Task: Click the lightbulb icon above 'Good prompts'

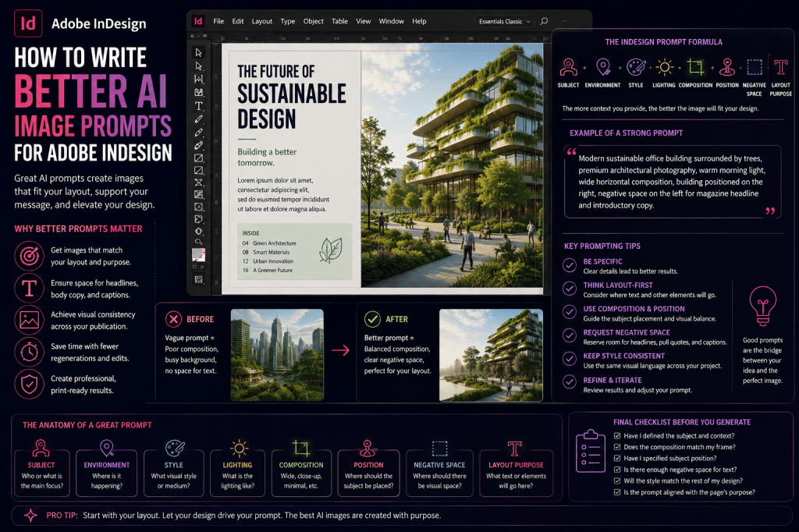Action: tap(763, 306)
